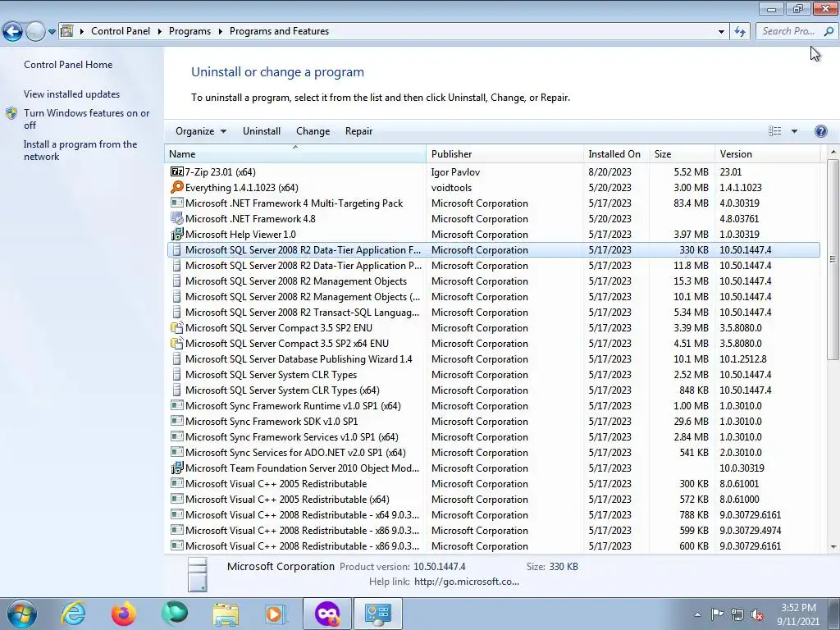Open the more view options arrow
Image resolution: width=840 pixels, height=630 pixels.
click(794, 131)
